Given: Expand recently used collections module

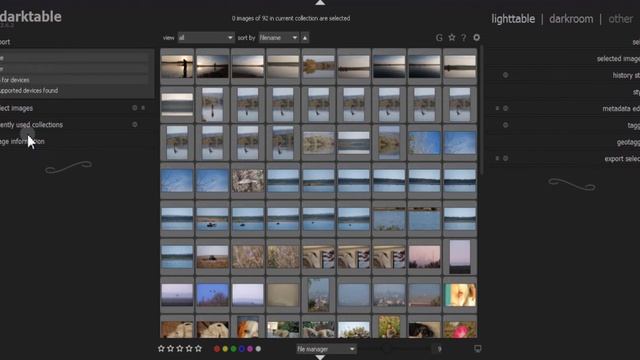Looking at the screenshot, I should tap(31, 125).
